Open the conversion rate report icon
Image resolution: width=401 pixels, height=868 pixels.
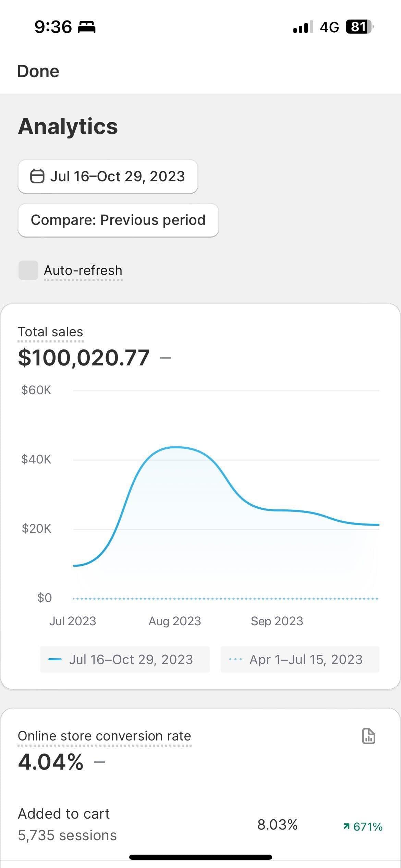[368, 736]
